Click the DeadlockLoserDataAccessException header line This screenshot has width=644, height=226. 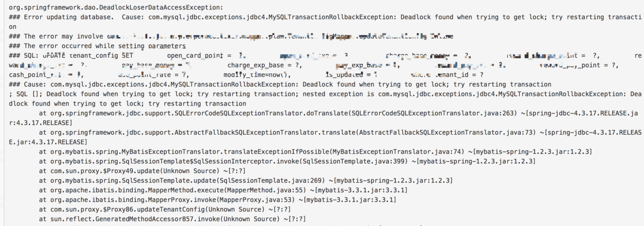tap(116, 8)
